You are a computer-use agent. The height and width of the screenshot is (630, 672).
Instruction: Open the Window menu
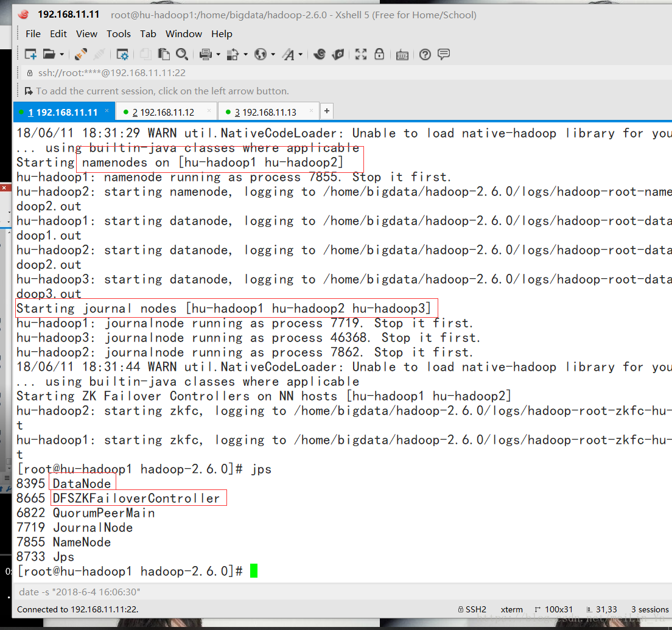point(183,34)
